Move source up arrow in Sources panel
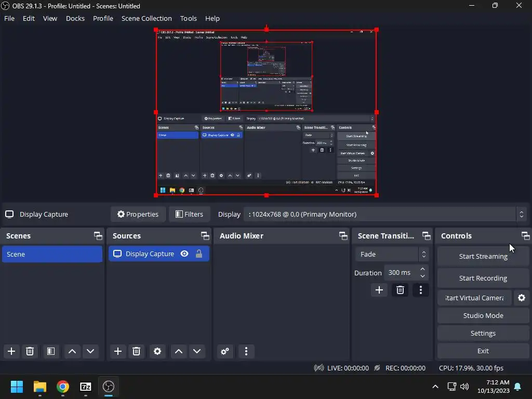The height and width of the screenshot is (399, 532). [x=179, y=351]
